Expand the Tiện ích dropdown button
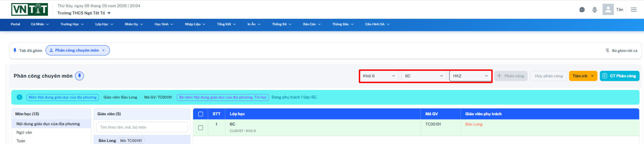Viewport: 644px width, 144px height. point(583,76)
